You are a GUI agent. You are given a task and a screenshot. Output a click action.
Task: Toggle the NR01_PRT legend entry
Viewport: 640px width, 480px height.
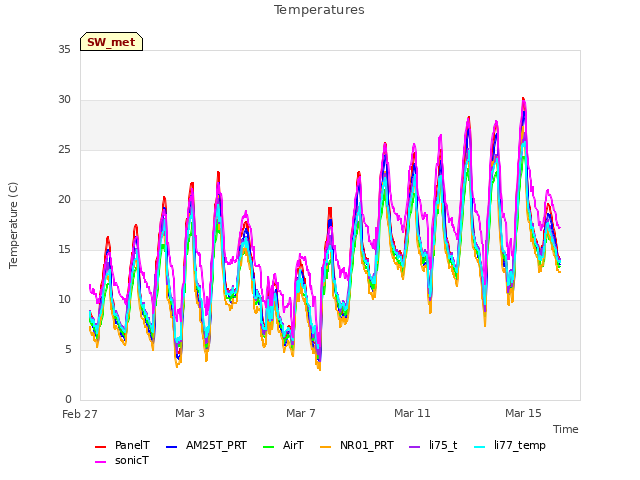[357, 445]
